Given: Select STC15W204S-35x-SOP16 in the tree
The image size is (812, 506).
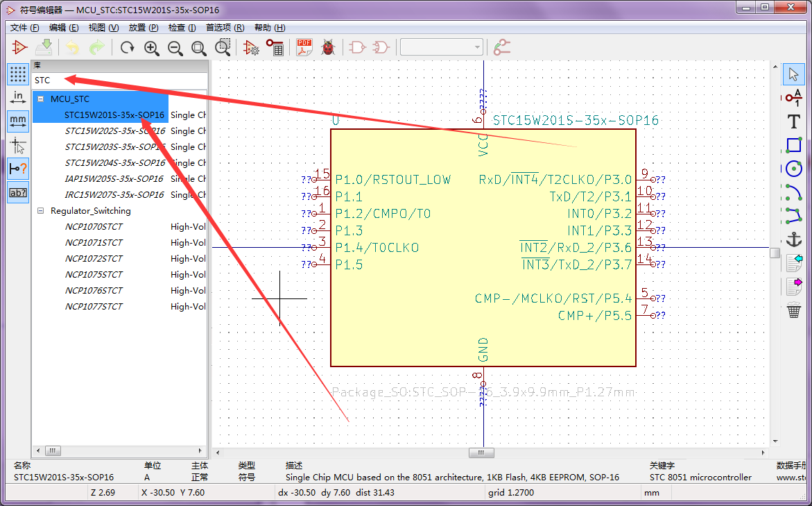Looking at the screenshot, I should click(115, 163).
